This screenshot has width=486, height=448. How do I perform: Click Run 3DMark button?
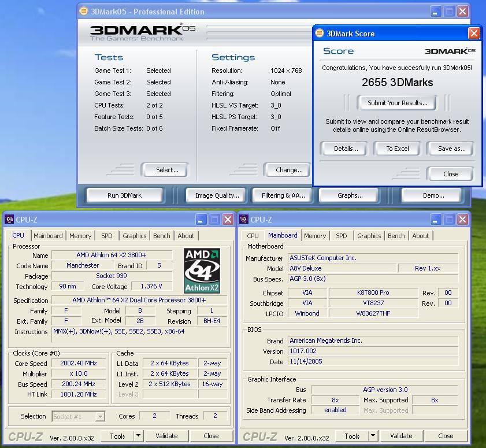124,195
